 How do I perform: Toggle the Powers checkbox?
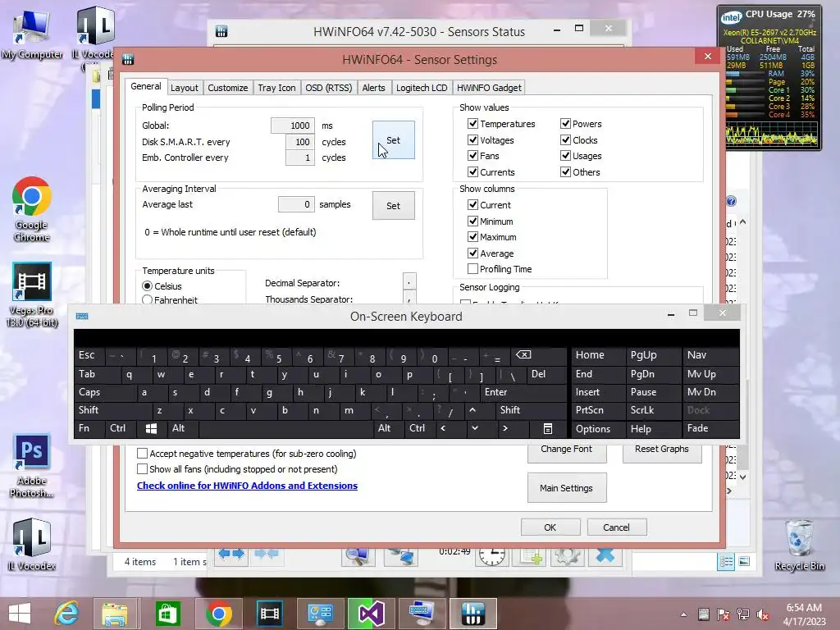[565, 124]
